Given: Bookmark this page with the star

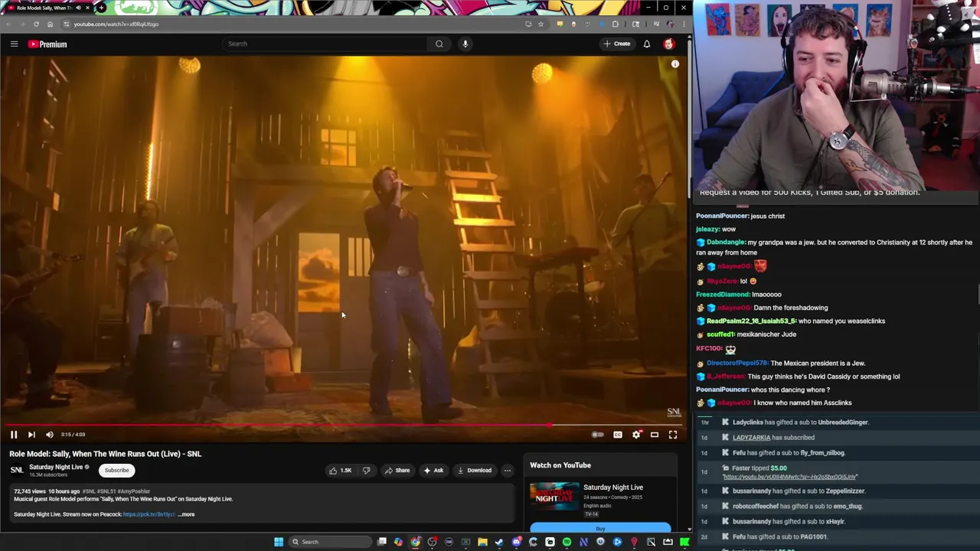Looking at the screenshot, I should pyautogui.click(x=541, y=24).
